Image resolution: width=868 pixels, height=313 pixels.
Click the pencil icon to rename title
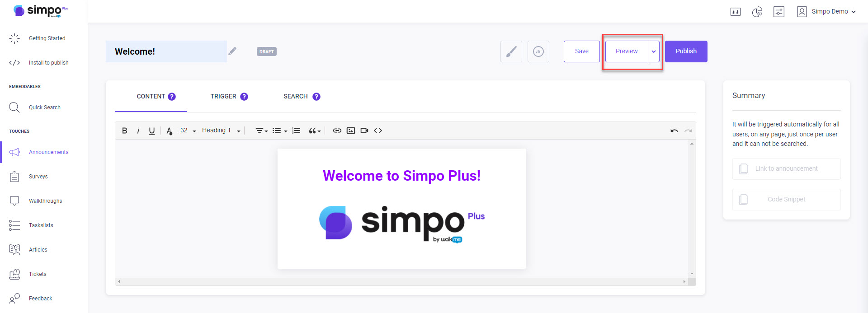coord(232,51)
